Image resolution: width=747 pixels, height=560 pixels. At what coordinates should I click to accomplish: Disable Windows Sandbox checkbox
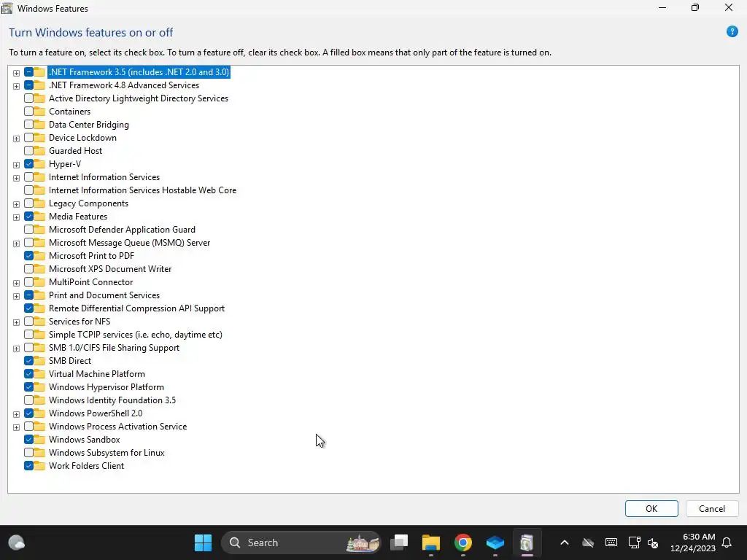tap(28, 440)
